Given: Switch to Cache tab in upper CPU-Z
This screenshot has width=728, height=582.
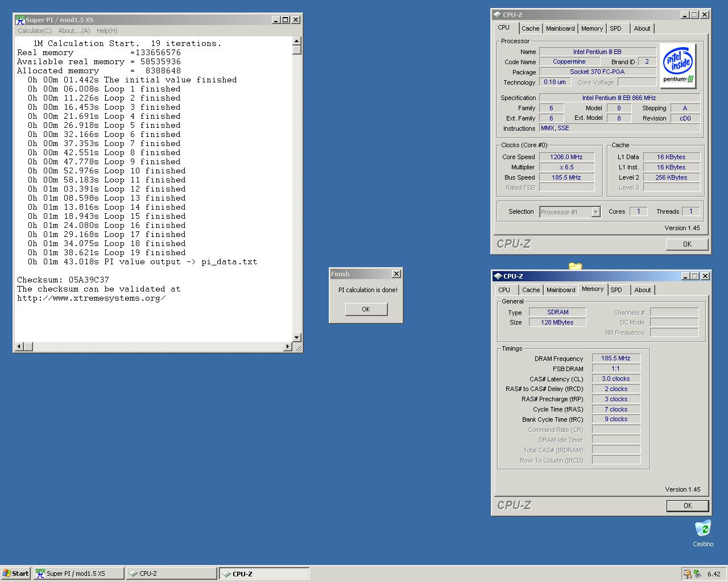Looking at the screenshot, I should 531,28.
